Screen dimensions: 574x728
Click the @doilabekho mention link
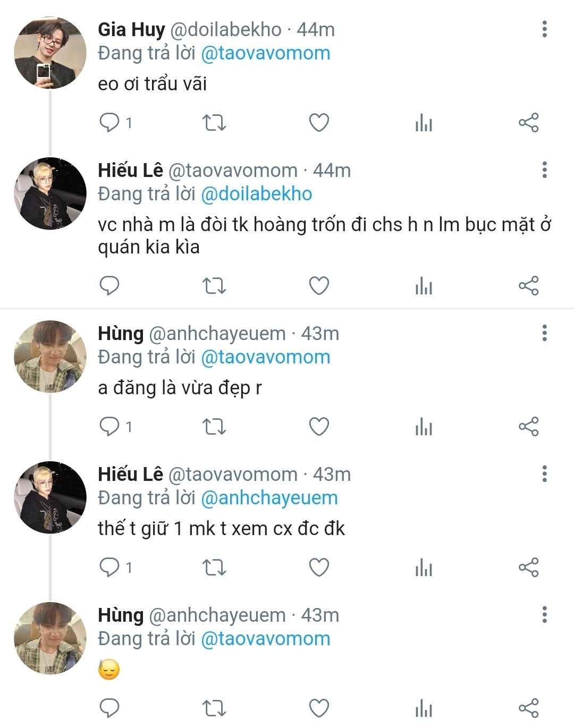[257, 194]
